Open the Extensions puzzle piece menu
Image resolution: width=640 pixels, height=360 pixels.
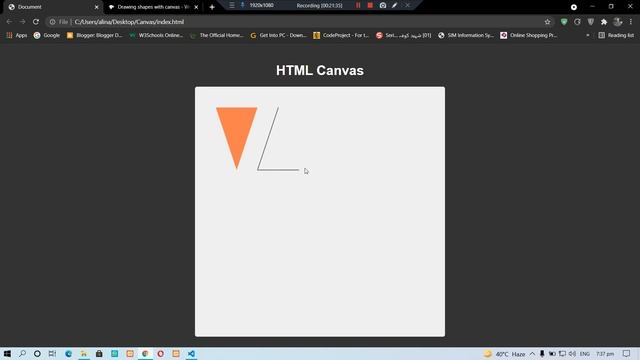click(604, 22)
